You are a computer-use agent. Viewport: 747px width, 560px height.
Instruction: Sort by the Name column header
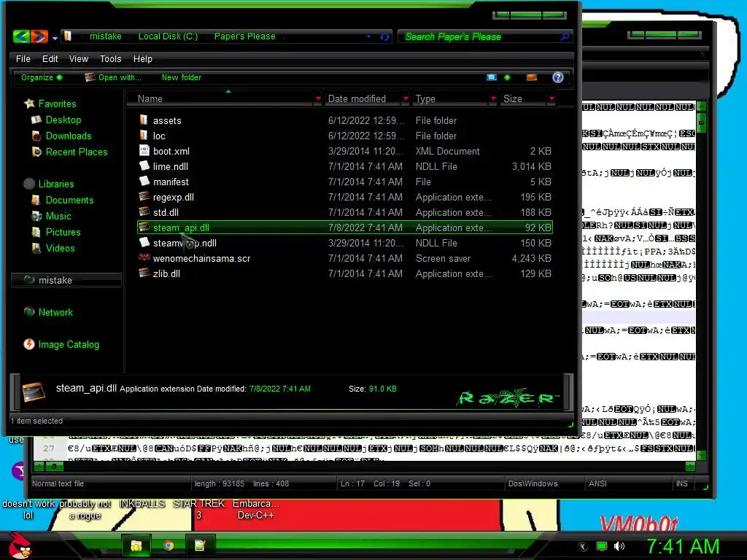point(150,98)
